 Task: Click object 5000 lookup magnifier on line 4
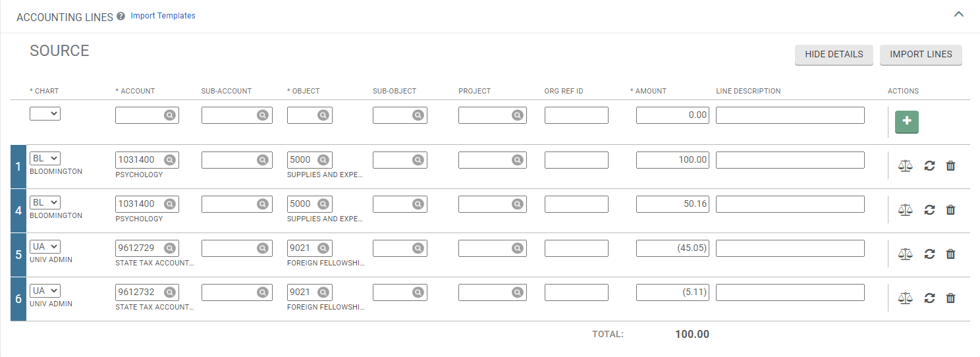coord(323,204)
